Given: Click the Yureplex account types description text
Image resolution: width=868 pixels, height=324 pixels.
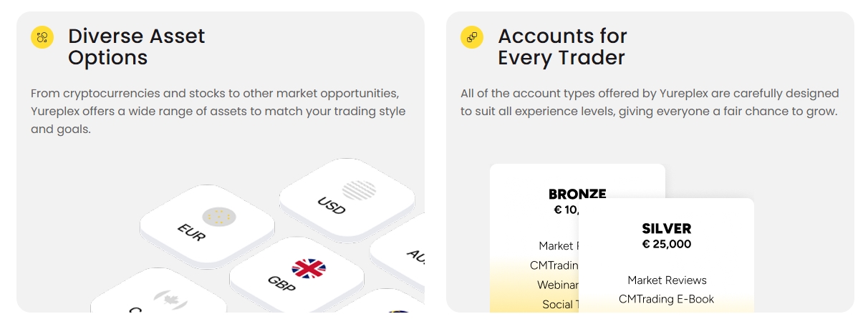Looking at the screenshot, I should [x=650, y=102].
